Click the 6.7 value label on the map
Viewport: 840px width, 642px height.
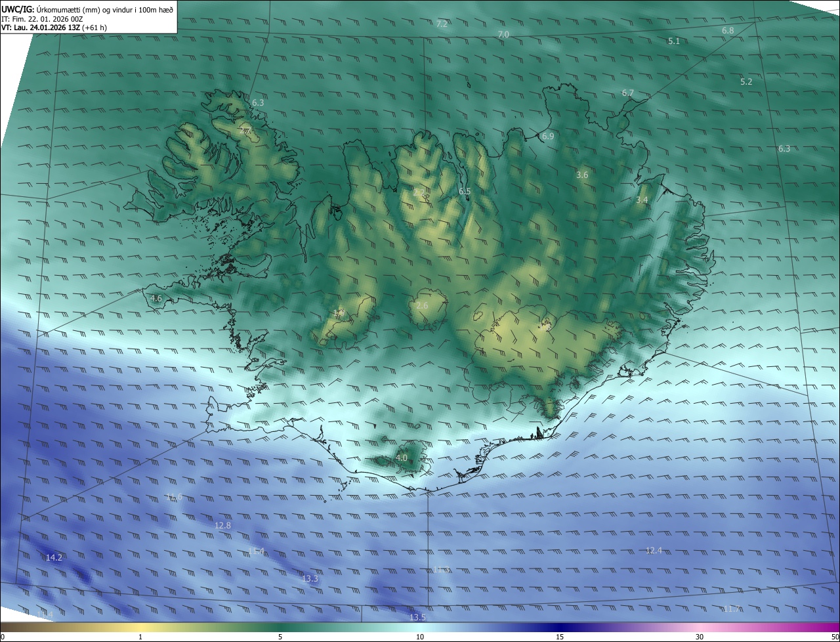[628, 93]
